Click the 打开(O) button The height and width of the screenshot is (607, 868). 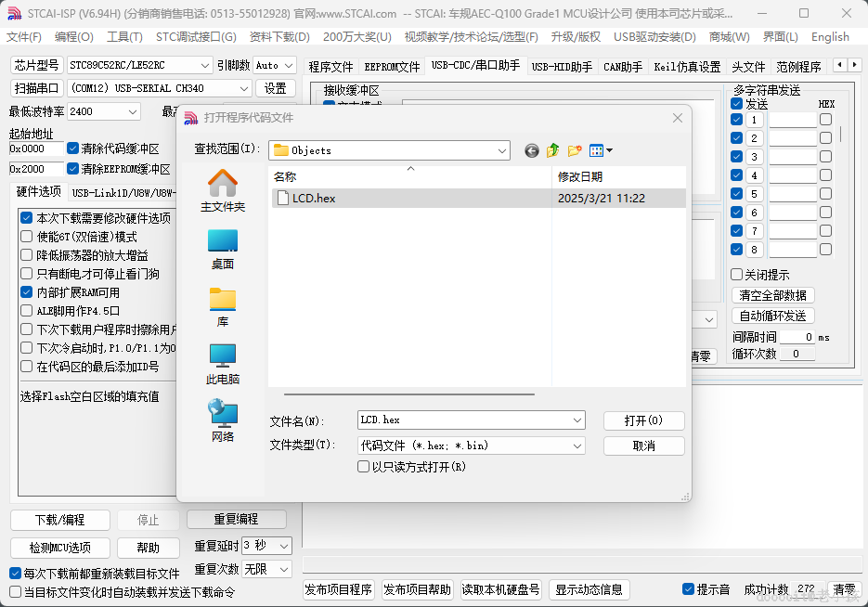[643, 420]
